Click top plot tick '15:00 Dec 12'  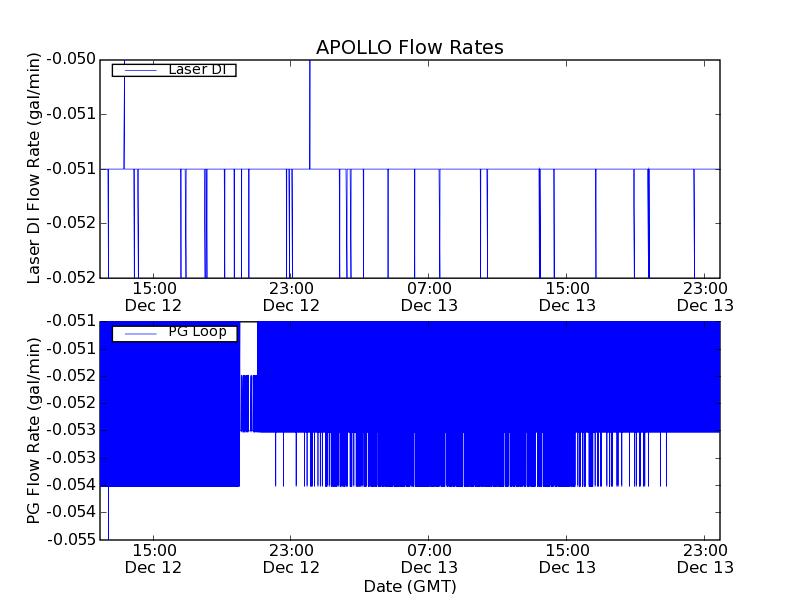(153, 297)
